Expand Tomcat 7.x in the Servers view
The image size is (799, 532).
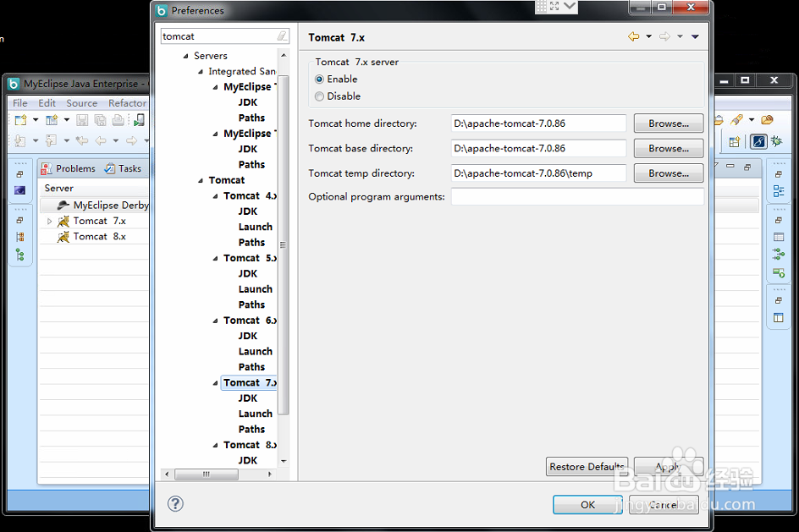click(x=49, y=222)
